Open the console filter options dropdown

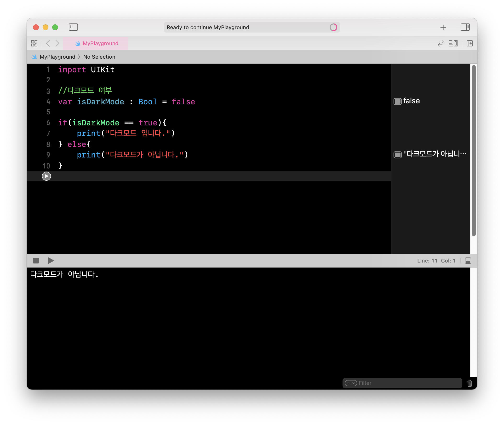coord(351,383)
